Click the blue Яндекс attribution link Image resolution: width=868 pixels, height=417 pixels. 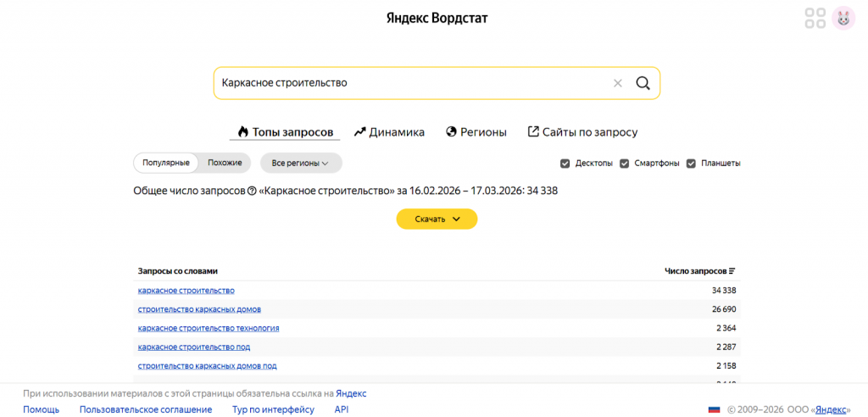pyautogui.click(x=351, y=394)
